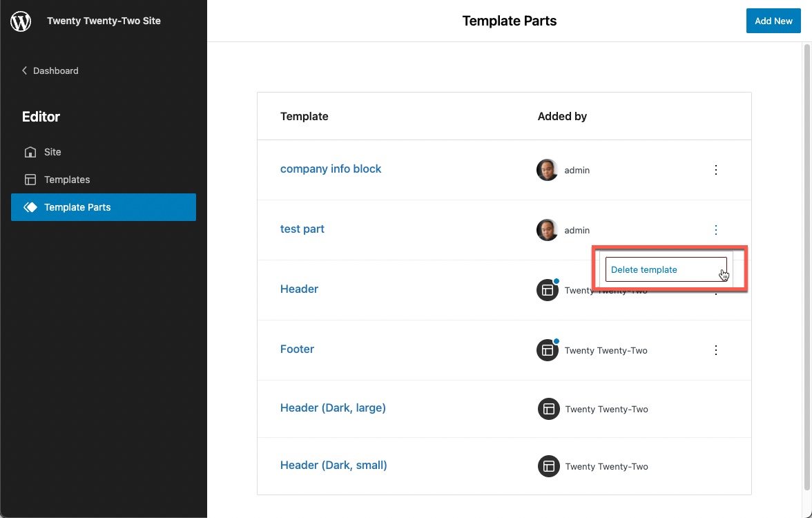Open actions menu for company info block
This screenshot has width=812, height=518.
click(x=716, y=170)
